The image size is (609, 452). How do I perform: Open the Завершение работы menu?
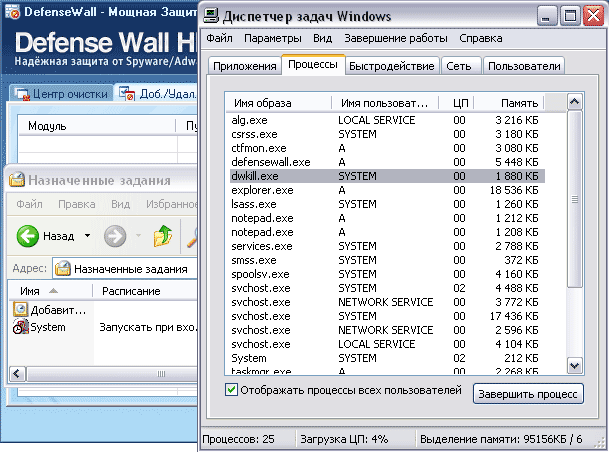[x=396, y=38]
